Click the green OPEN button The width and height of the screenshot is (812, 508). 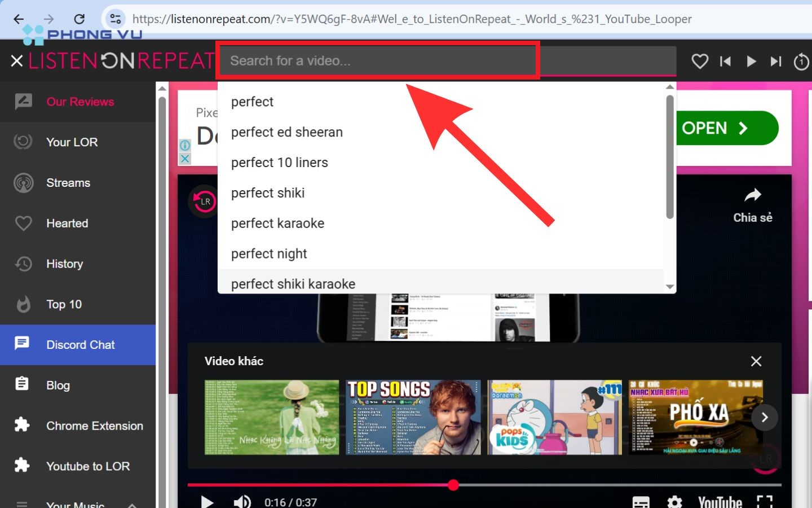[726, 128]
